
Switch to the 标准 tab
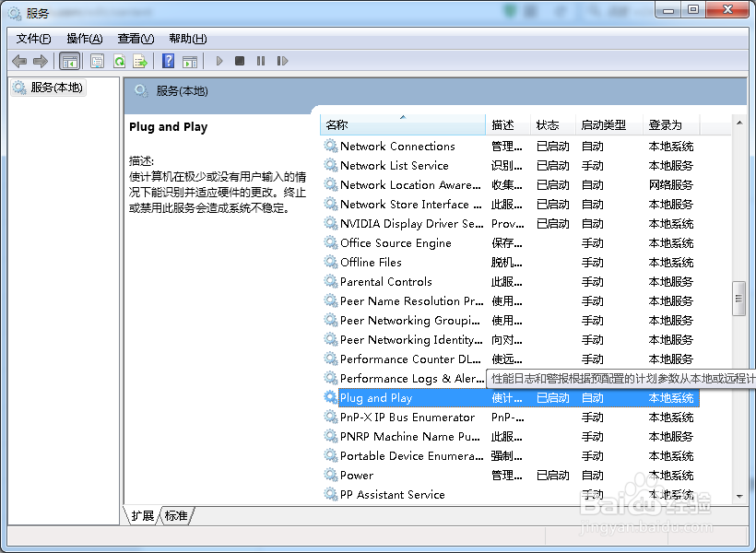point(176,516)
